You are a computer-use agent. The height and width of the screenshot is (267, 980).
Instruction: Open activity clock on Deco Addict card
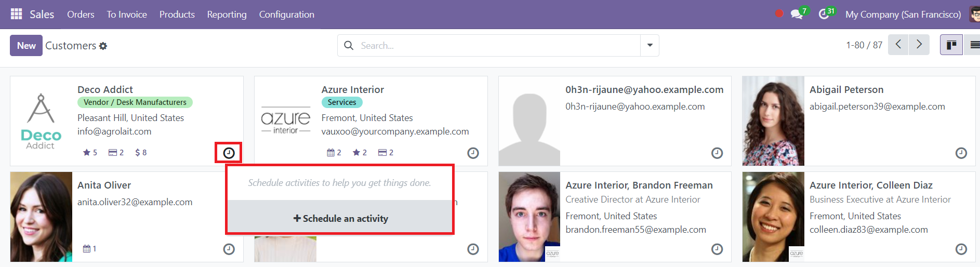coord(229,153)
